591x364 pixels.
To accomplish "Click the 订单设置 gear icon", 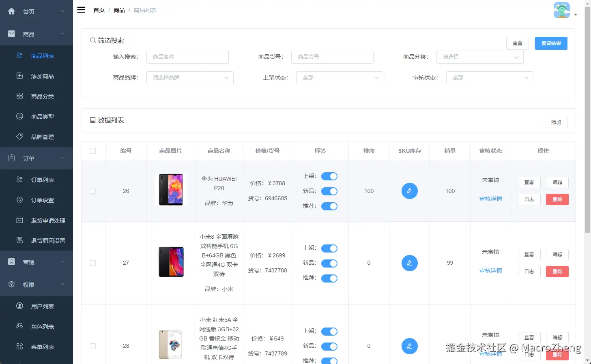I will click(19, 200).
